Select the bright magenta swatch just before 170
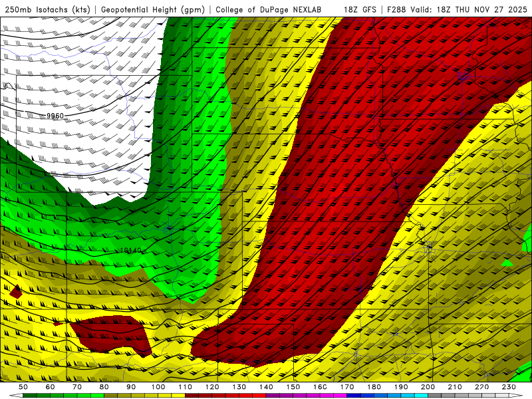Viewport: 532px width, 399px height. click(340, 396)
